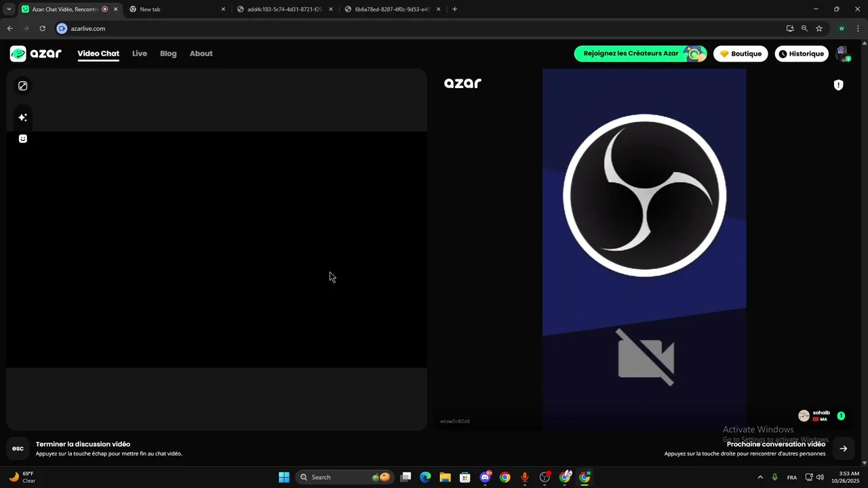Open File Explorer from taskbar
Screen dimensions: 868x488
(x=445, y=477)
